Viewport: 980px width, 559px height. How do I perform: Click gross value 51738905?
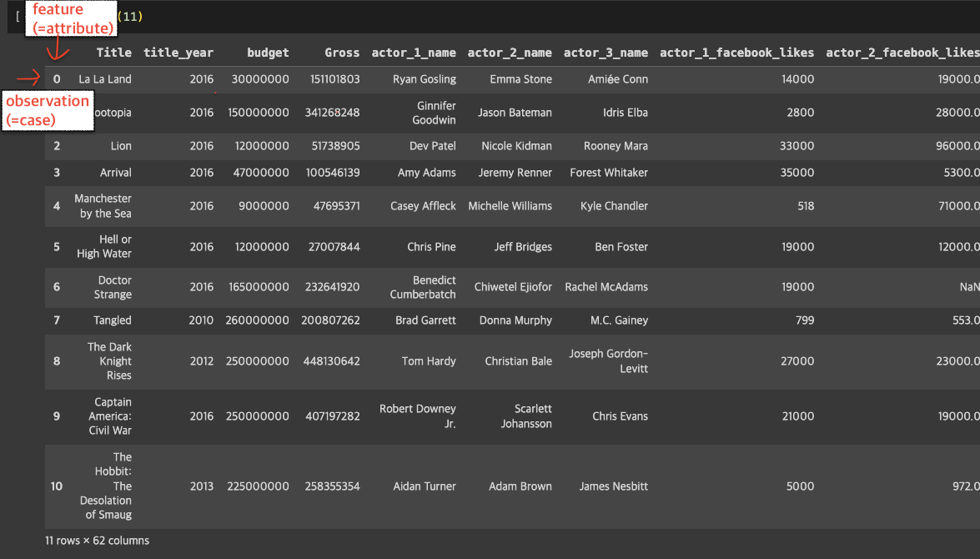point(335,146)
